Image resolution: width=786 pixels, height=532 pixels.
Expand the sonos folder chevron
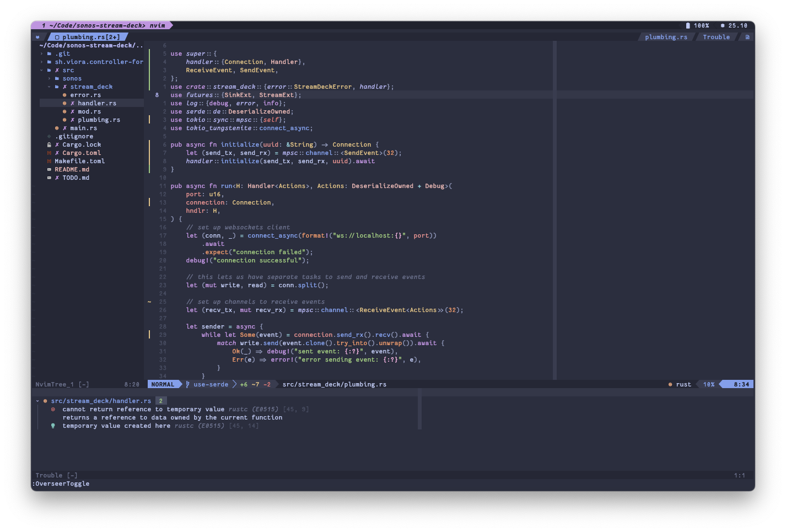click(49, 79)
